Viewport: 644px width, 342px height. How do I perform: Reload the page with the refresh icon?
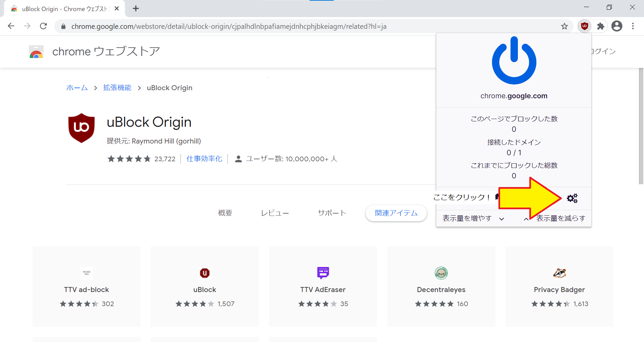(x=43, y=26)
